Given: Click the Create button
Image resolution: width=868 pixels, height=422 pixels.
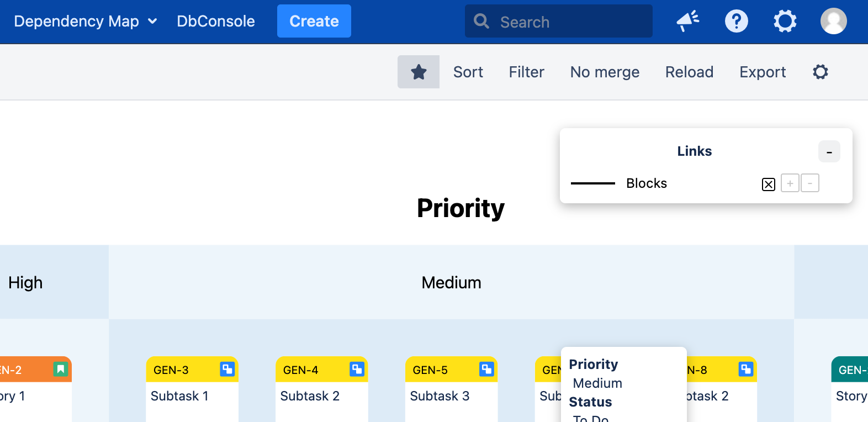Looking at the screenshot, I should click(314, 21).
